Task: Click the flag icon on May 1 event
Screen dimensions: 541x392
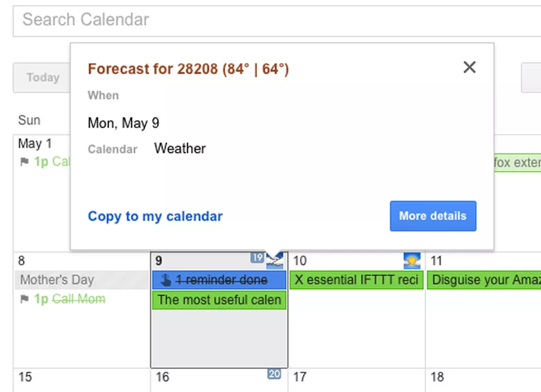Action: coord(24,162)
